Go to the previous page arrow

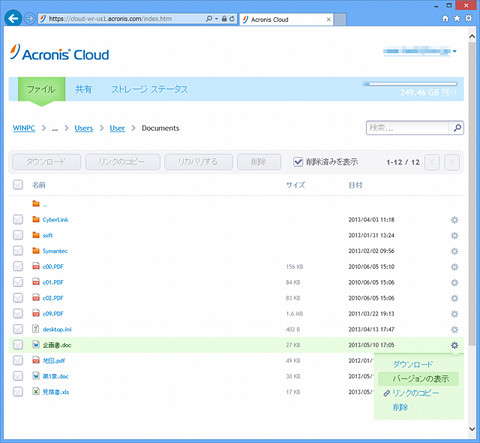432,162
